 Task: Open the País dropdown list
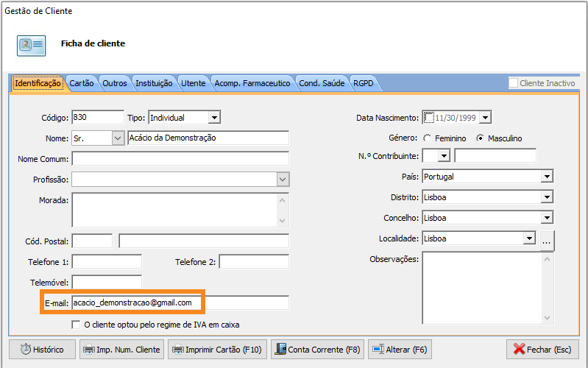[546, 177]
